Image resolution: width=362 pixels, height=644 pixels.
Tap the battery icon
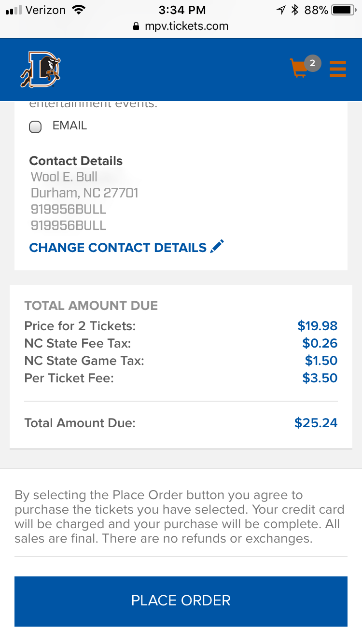pyautogui.click(x=344, y=10)
